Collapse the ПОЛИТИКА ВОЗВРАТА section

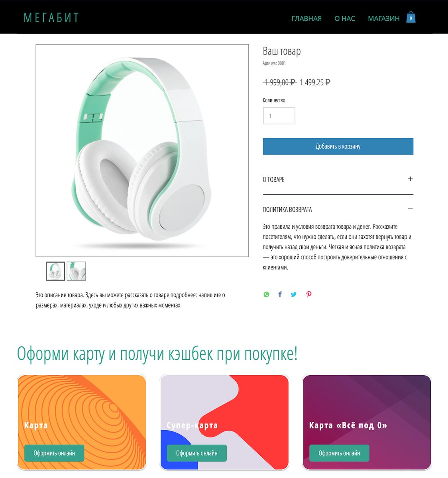338,209
